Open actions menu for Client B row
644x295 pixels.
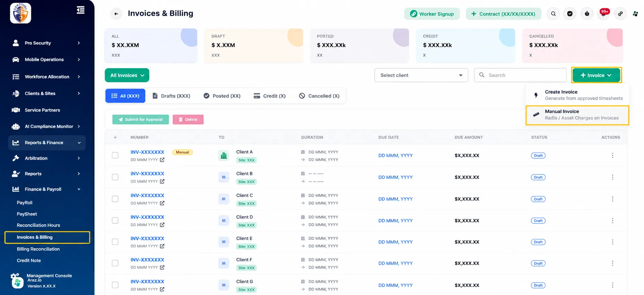coord(612,177)
